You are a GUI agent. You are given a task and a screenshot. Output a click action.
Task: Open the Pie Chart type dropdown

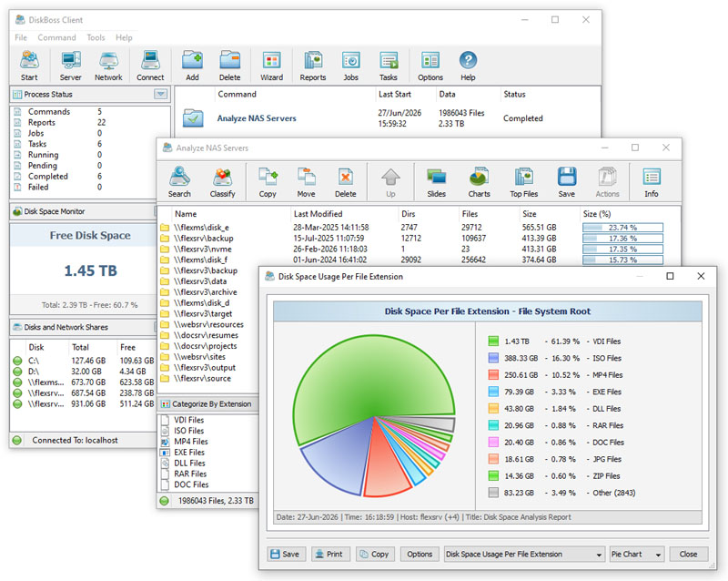click(636, 554)
